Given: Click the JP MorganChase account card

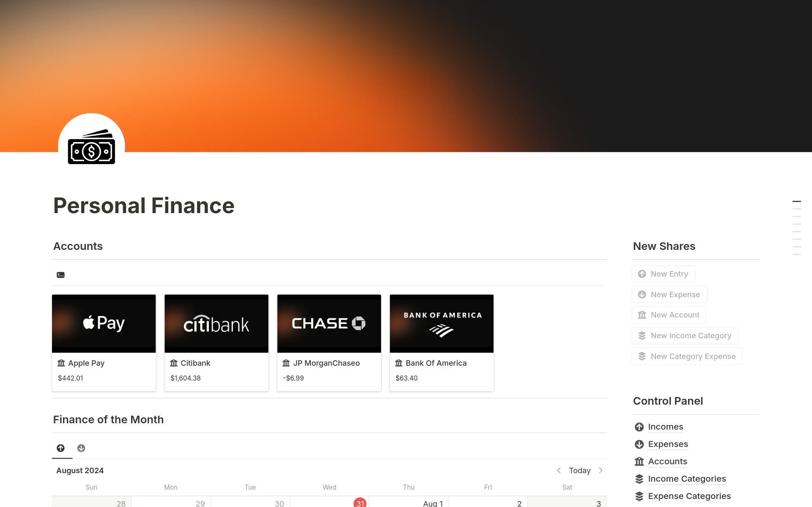Looking at the screenshot, I should click(329, 342).
